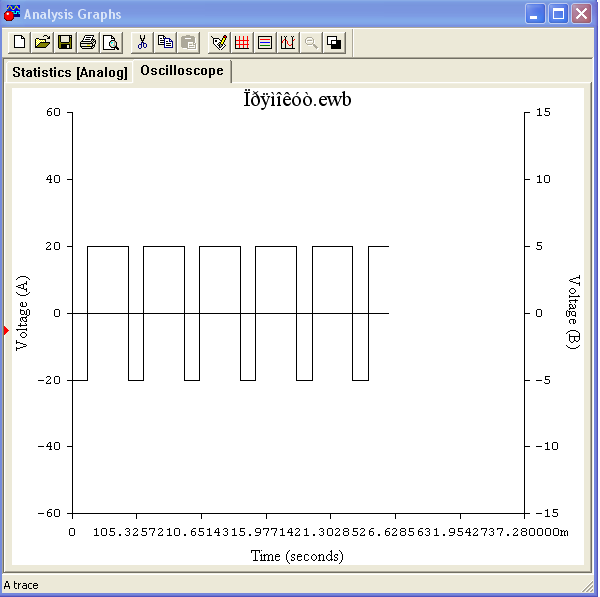Click the -15 value on right axis
The image size is (600, 597).
pyautogui.click(x=547, y=513)
